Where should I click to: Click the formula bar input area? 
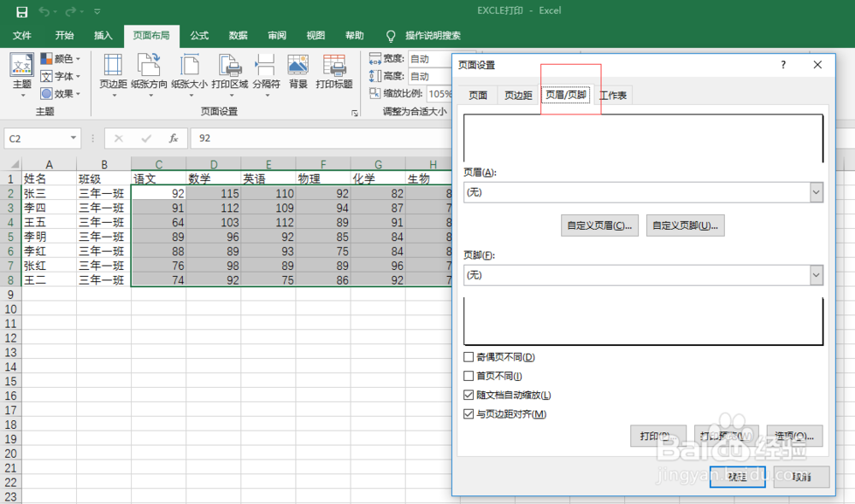pyautogui.click(x=342, y=138)
